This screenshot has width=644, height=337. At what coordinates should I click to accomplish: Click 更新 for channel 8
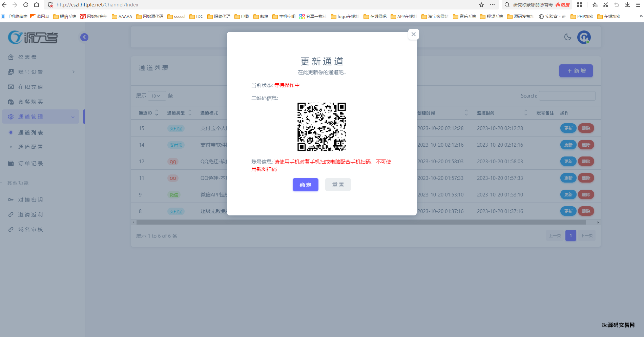568,211
